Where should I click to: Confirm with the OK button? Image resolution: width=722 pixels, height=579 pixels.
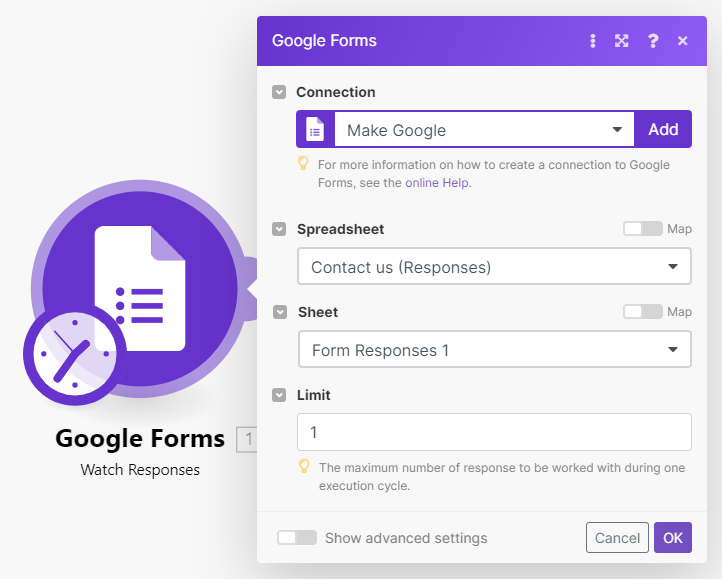point(673,538)
